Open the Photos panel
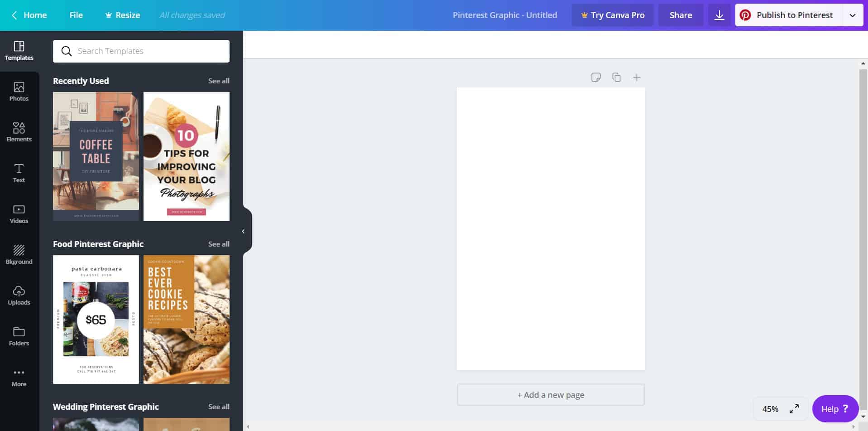Screen dimensions: 868x431 pyautogui.click(x=19, y=92)
